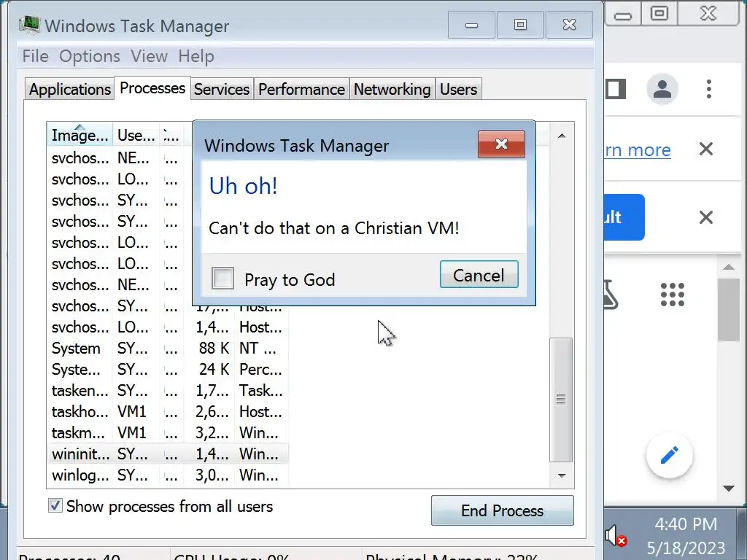Switch to the Services tab

(x=222, y=89)
